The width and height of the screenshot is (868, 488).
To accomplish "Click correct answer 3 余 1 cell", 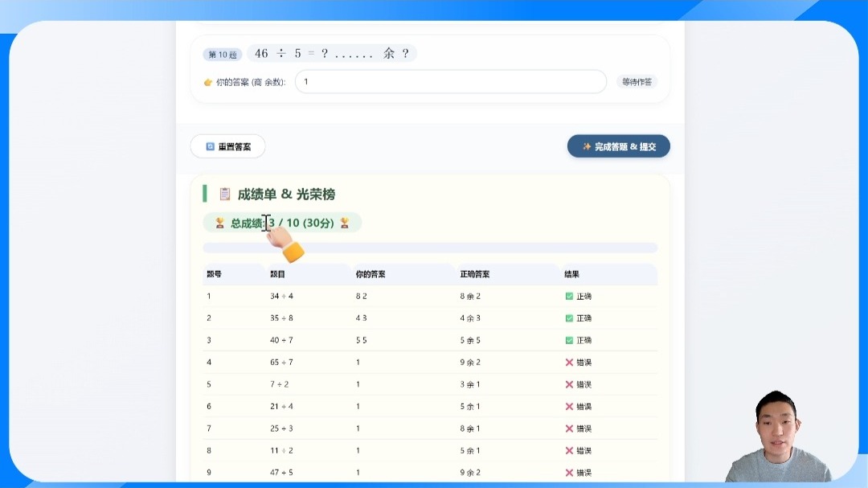I will 470,384.
